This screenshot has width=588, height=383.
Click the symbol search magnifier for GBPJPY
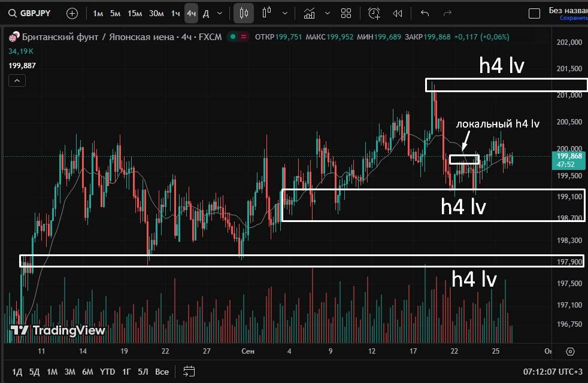click(12, 13)
